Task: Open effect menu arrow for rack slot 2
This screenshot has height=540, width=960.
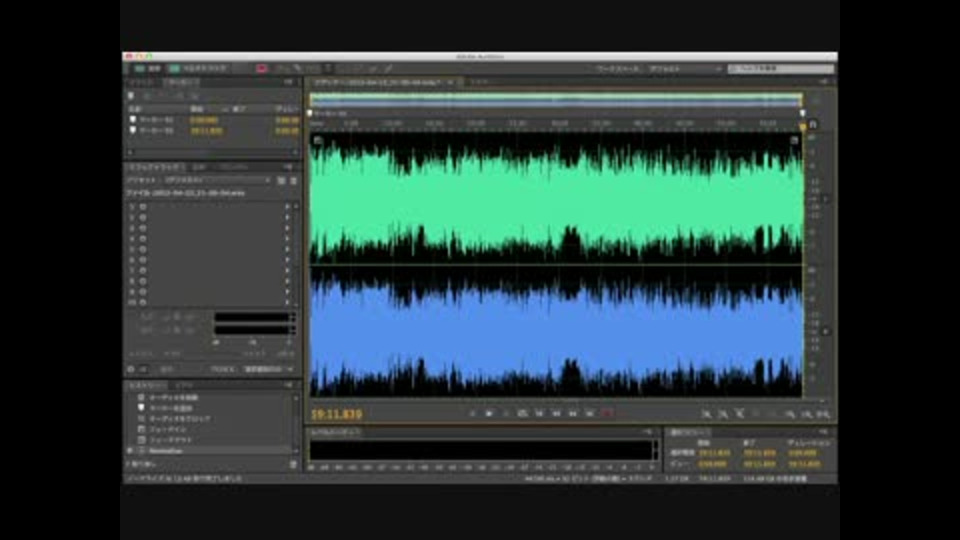Action: tap(287, 217)
